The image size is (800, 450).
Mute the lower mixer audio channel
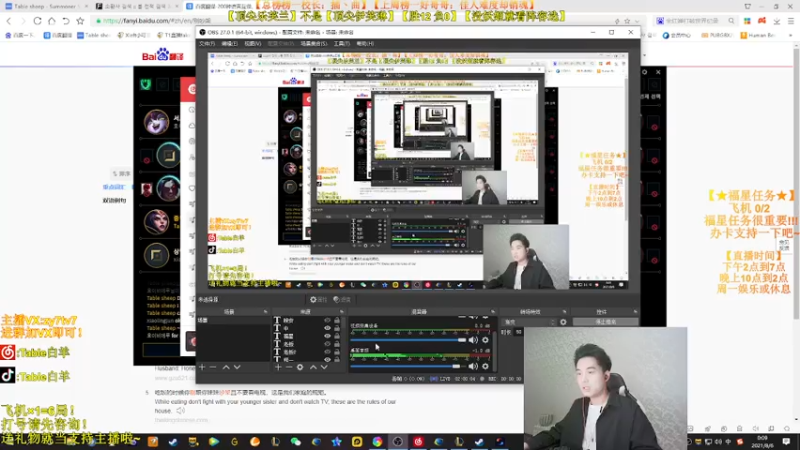click(473, 366)
